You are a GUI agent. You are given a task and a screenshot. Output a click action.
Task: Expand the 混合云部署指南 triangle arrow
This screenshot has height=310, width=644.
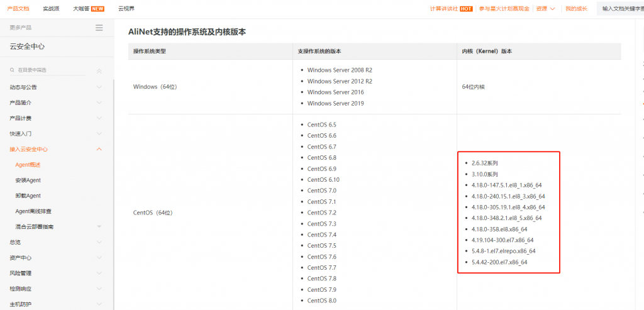pyautogui.click(x=99, y=226)
